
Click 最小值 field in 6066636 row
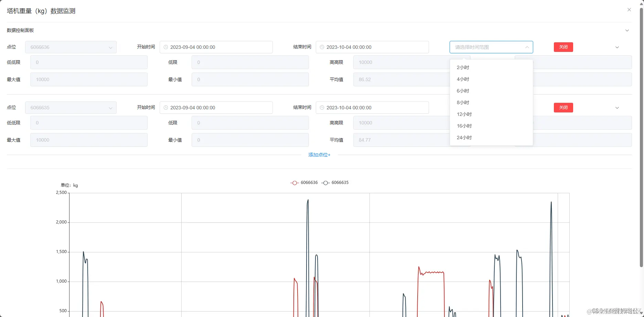coord(250,79)
